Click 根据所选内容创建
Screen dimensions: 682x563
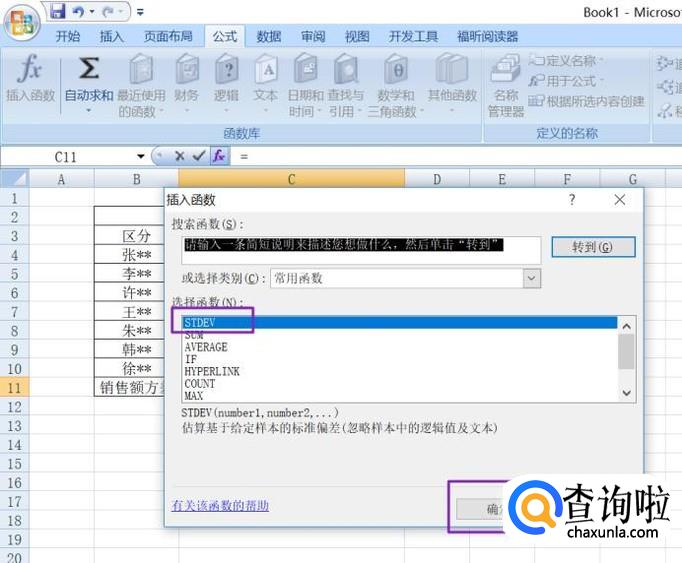click(x=586, y=101)
